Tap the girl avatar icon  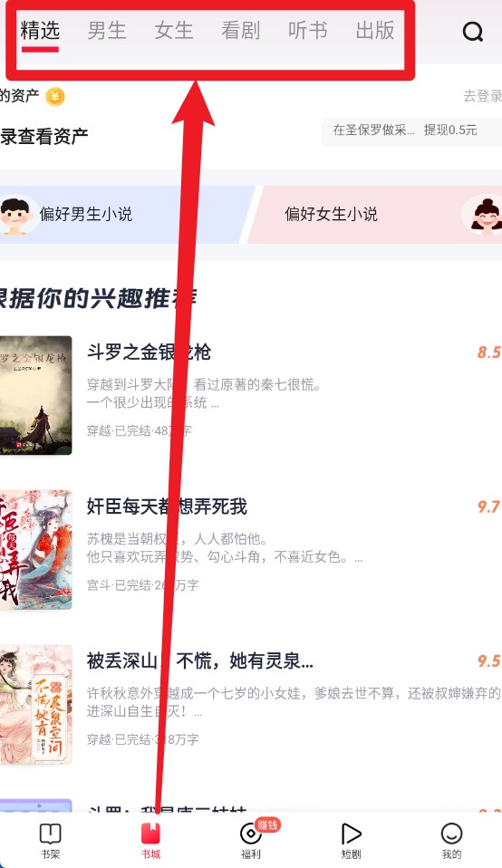tap(484, 216)
